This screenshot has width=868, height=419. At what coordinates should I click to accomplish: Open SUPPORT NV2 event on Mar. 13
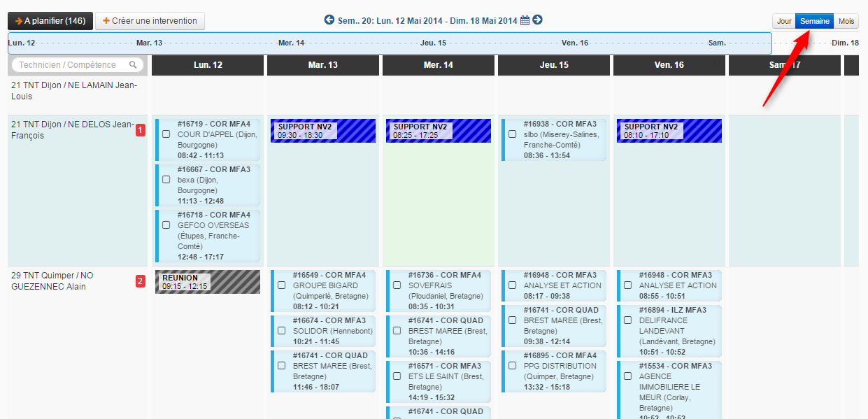click(x=323, y=131)
